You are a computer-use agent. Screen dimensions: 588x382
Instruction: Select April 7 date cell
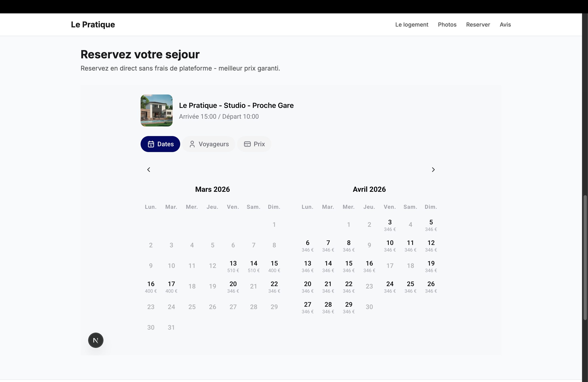pyautogui.click(x=328, y=246)
